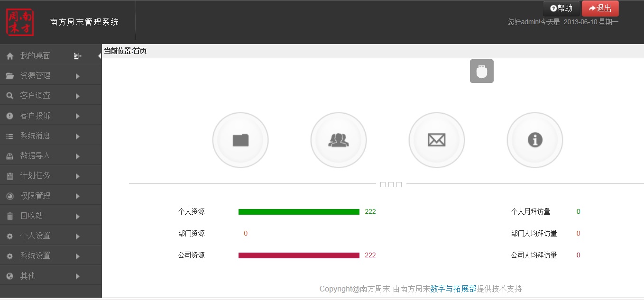The width and height of the screenshot is (644, 300).
Task: Click the 部门资源 label
Action: pyautogui.click(x=192, y=234)
